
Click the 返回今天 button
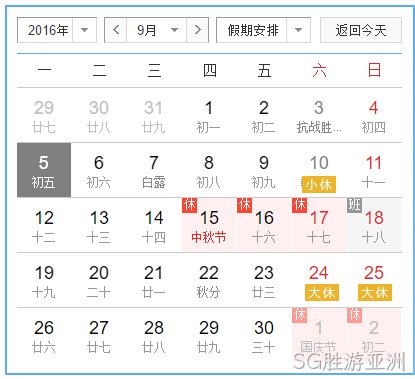(361, 30)
